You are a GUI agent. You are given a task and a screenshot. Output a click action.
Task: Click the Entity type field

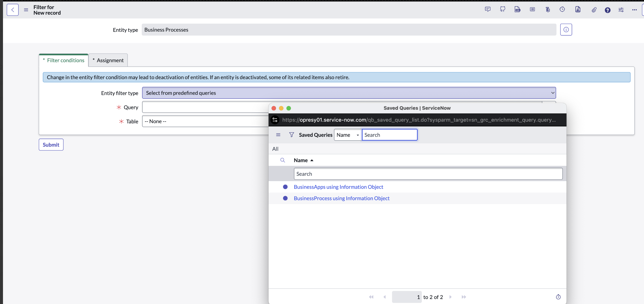pyautogui.click(x=349, y=30)
